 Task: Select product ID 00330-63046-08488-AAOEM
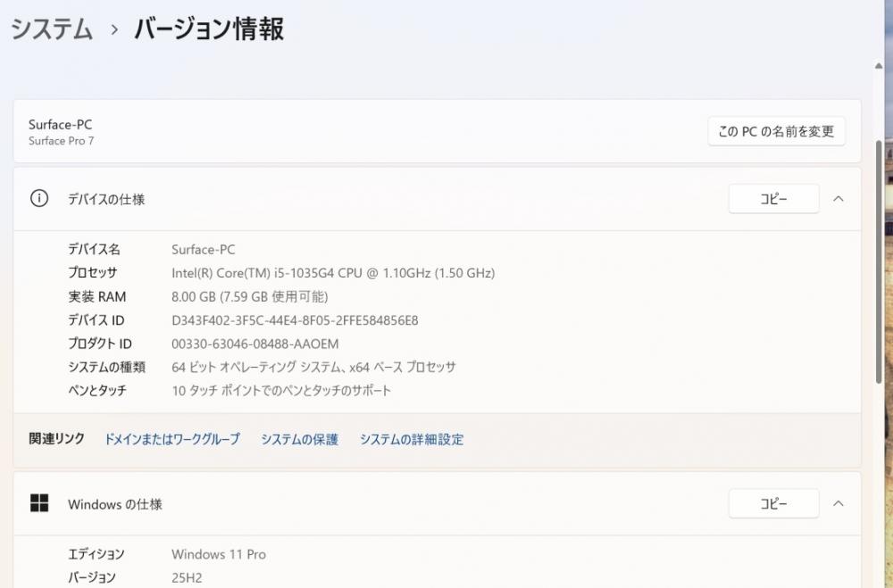click(x=255, y=344)
